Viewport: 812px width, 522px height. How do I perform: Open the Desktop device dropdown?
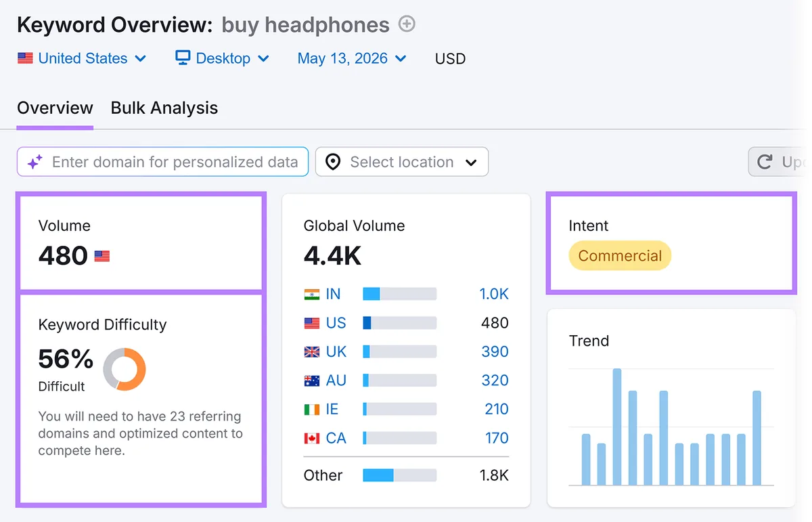pyautogui.click(x=223, y=58)
